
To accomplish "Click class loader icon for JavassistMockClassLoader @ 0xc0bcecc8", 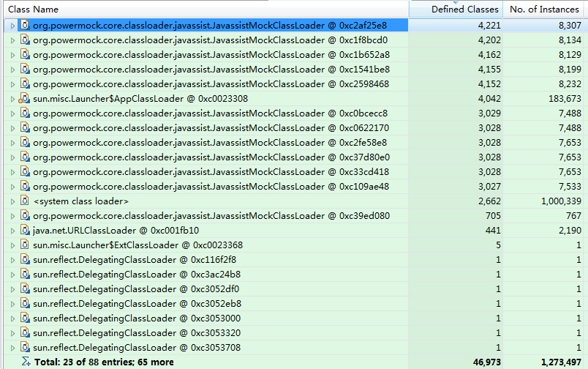I will pyautogui.click(x=25, y=113).
